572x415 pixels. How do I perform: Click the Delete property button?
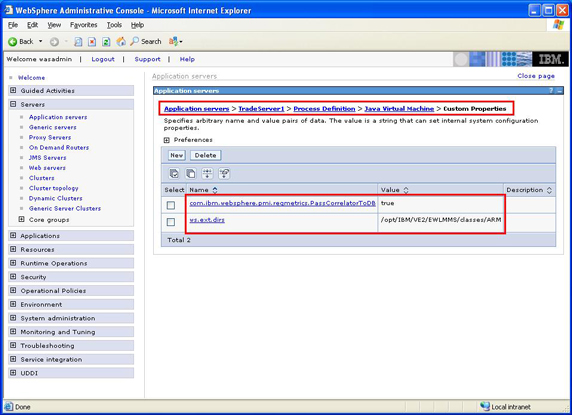coord(205,155)
